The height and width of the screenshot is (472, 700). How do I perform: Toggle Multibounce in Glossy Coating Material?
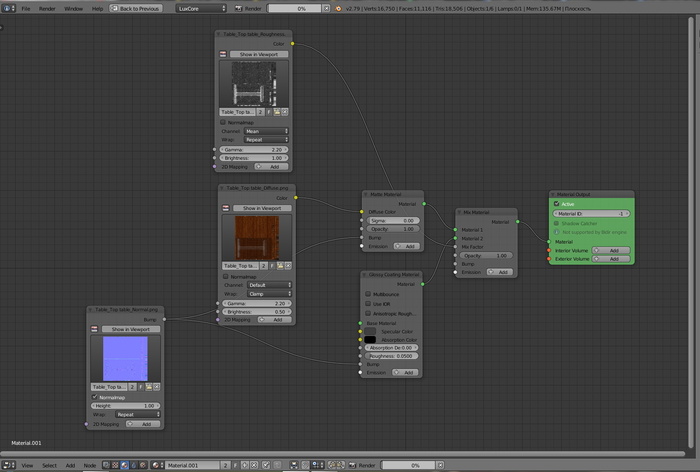pyautogui.click(x=367, y=295)
